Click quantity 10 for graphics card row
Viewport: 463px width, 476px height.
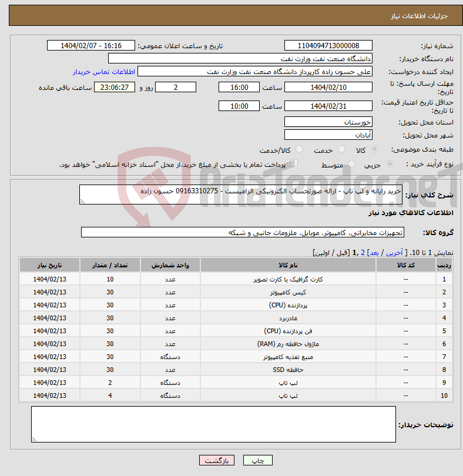tap(110, 279)
